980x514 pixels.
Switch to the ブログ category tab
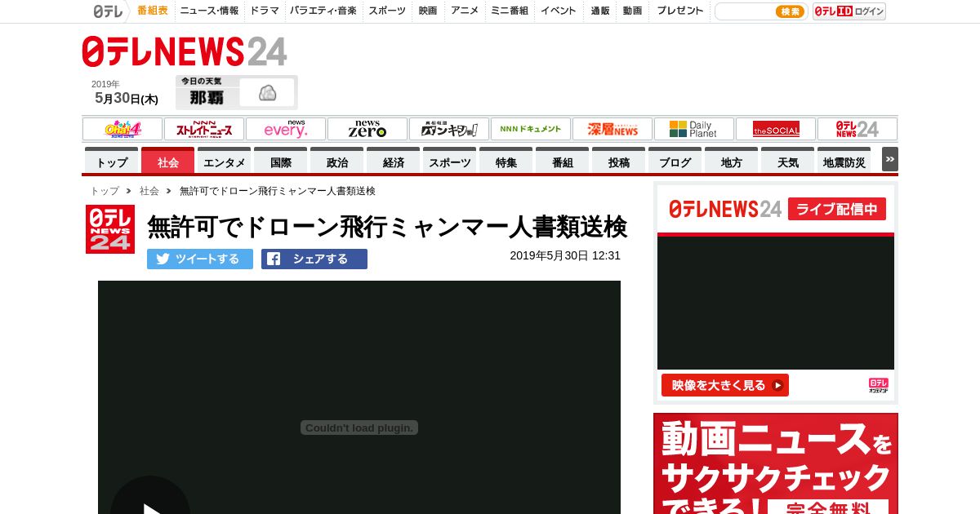coord(675,162)
